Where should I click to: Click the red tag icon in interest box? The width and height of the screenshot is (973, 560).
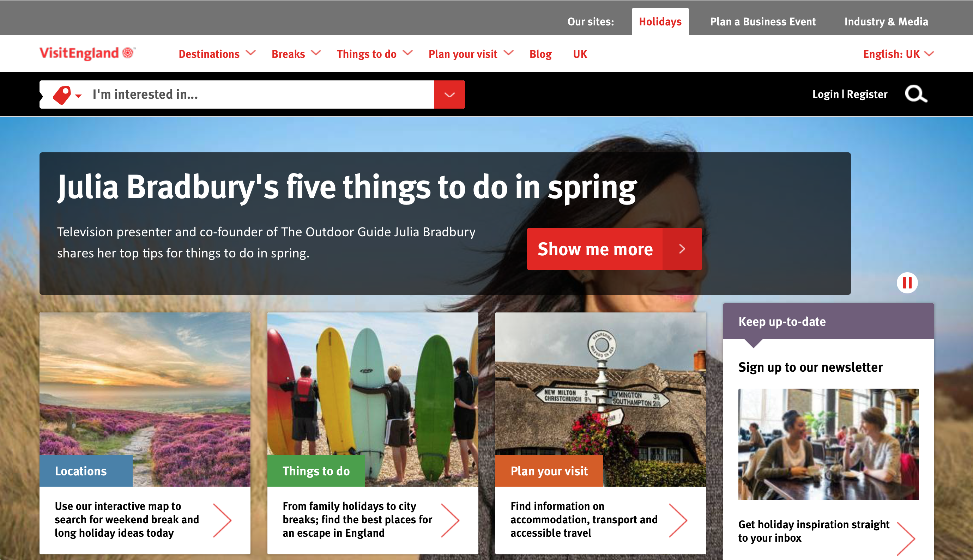click(x=62, y=95)
